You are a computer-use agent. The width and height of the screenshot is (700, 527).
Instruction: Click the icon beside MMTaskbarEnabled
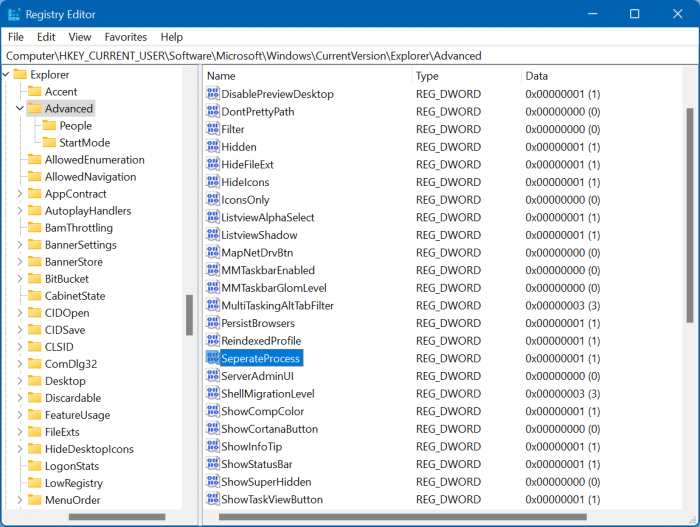[x=212, y=270]
